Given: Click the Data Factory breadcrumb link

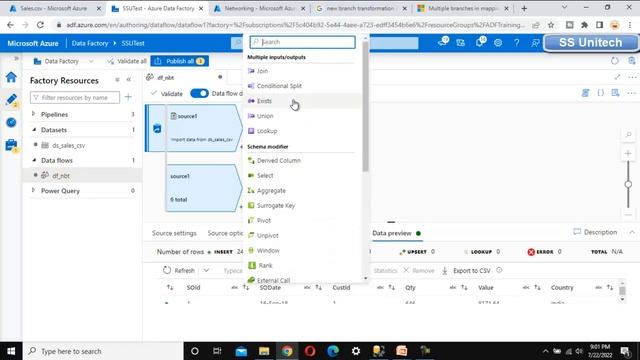Looking at the screenshot, I should coord(90,43).
